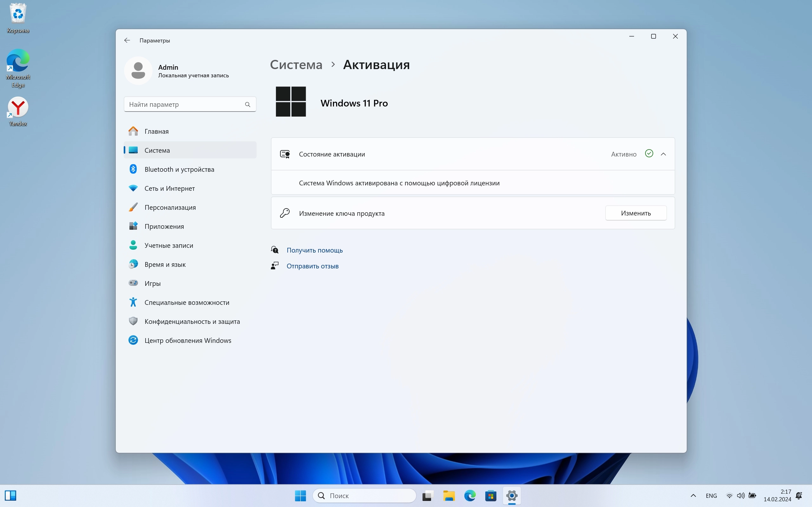Select Главная in the sidebar
This screenshot has width=812, height=507.
156,132
